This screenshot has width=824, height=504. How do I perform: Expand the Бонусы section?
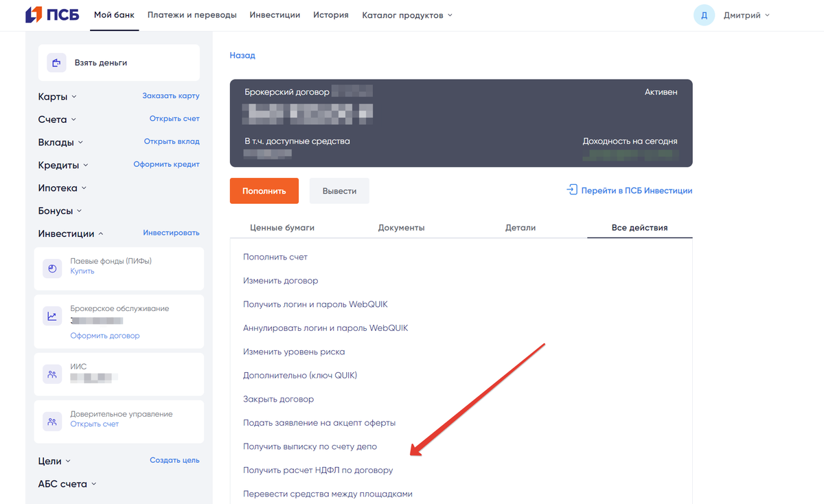click(x=60, y=210)
